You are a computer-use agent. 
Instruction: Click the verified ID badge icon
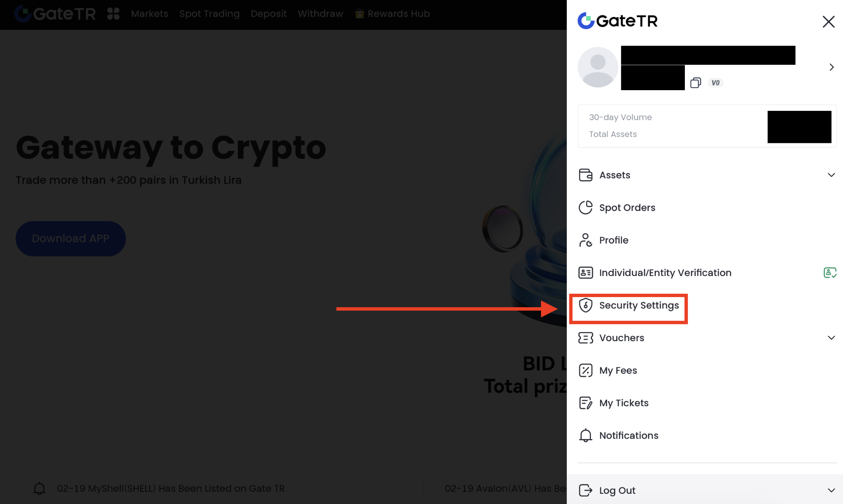[x=830, y=273]
